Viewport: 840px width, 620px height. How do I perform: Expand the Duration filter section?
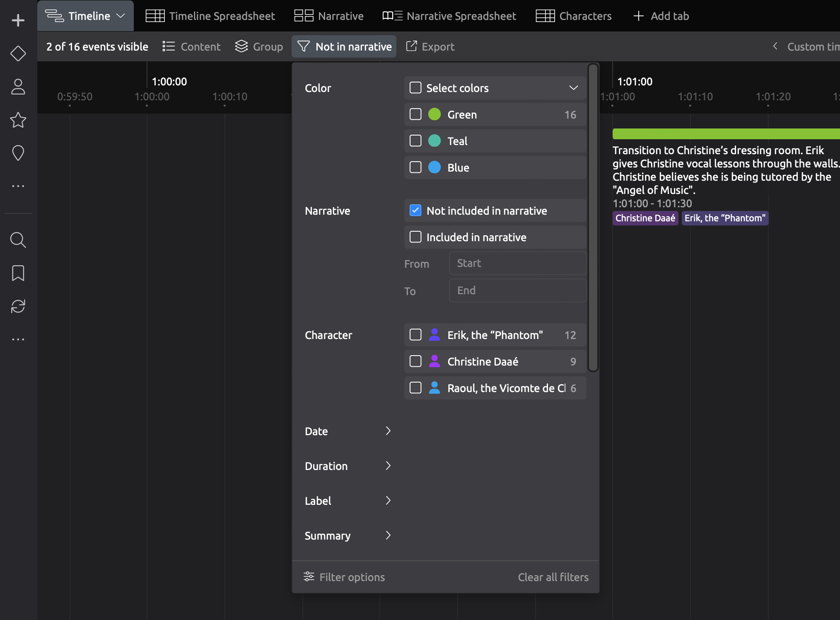tap(348, 466)
